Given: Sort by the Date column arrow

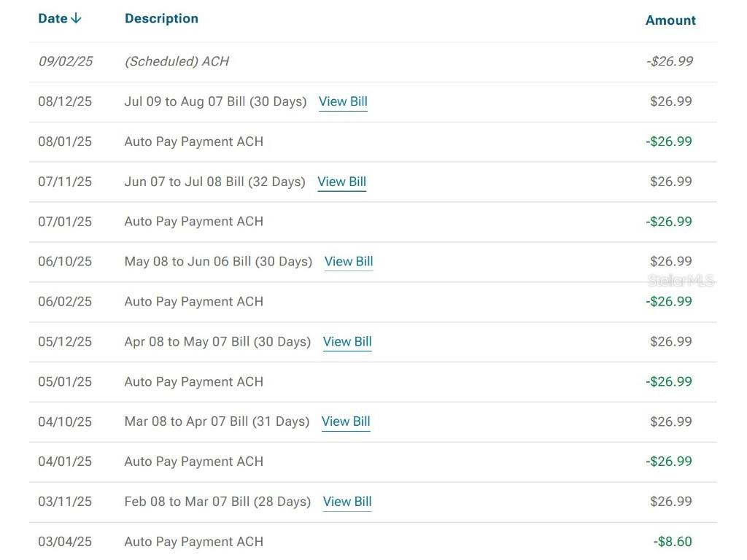Looking at the screenshot, I should click(77, 19).
